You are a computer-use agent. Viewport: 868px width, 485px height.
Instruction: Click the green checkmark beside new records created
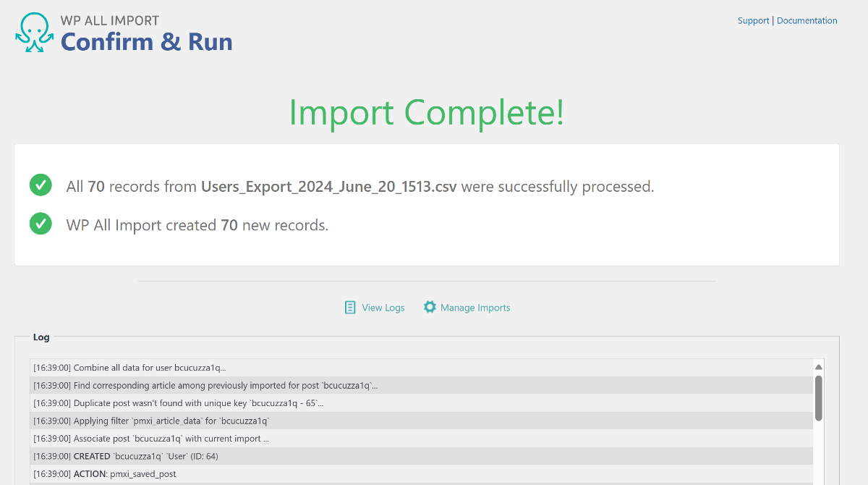[x=41, y=224]
